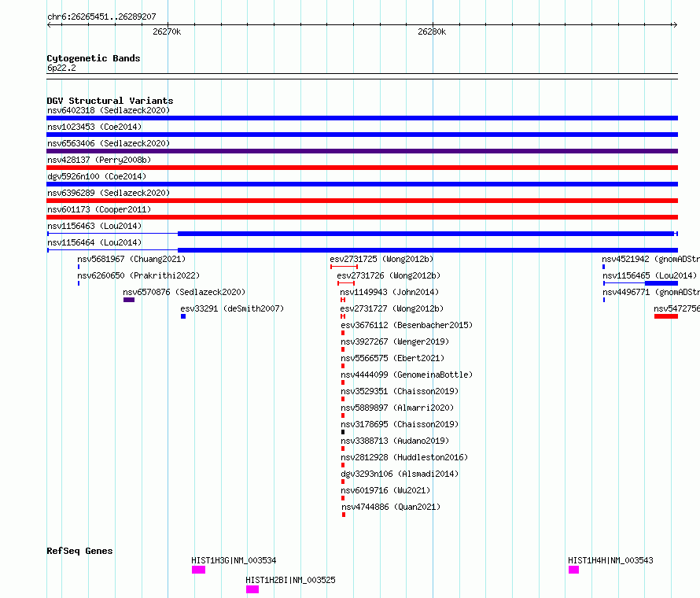Click the nsv5681967 (Chuang2021) label
The image size is (700, 598).
coord(131,259)
